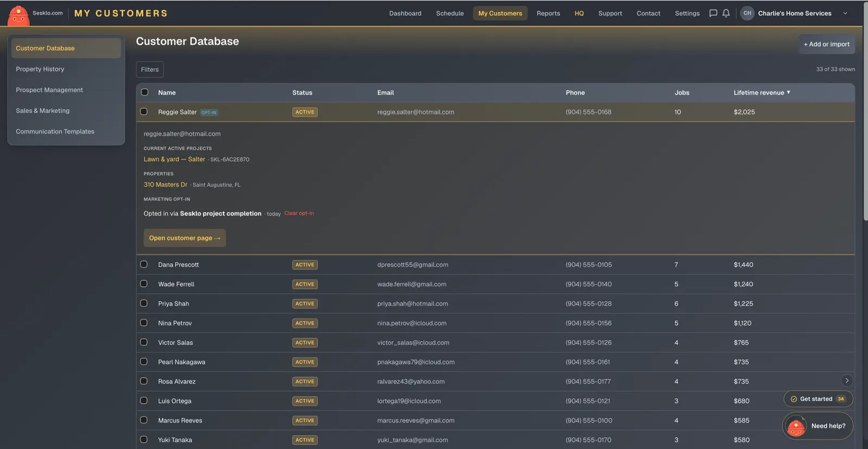This screenshot has width=868, height=449.
Task: Open the Lawn & yard — Salter project link
Action: pos(174,159)
